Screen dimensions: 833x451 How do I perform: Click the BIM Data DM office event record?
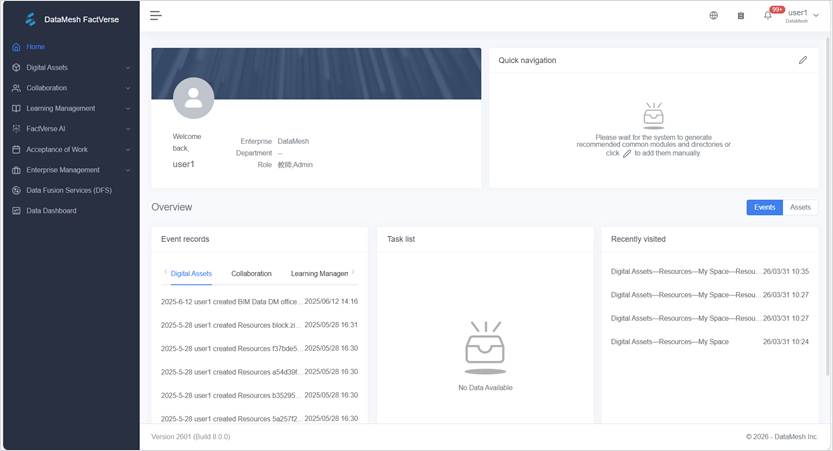pyautogui.click(x=231, y=301)
